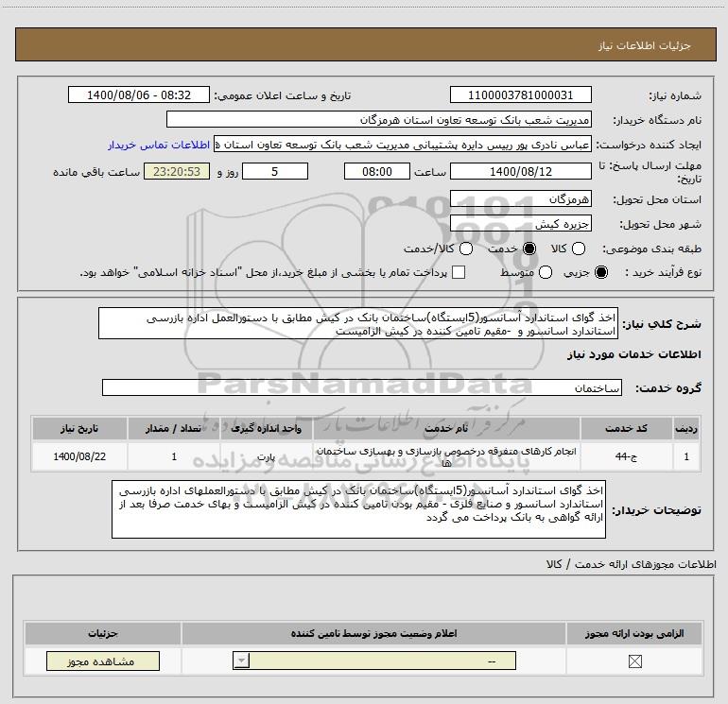Select the کالا/خدمت radio button
The height and width of the screenshot is (704, 728).
point(466,249)
